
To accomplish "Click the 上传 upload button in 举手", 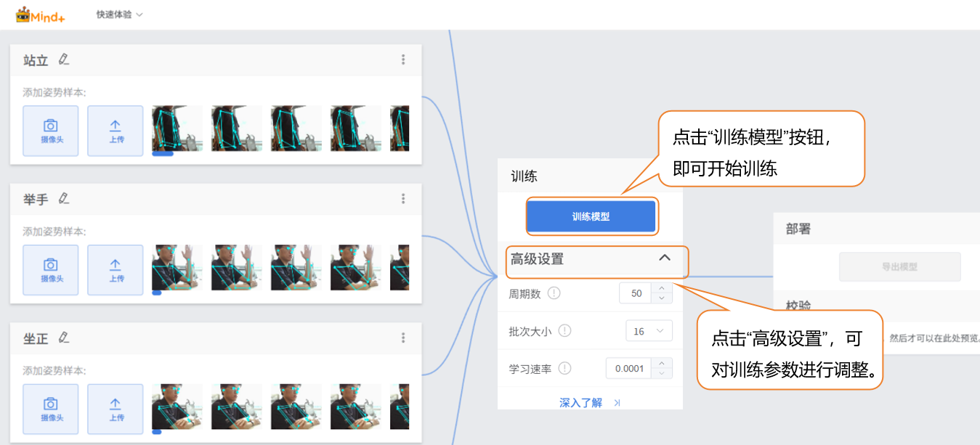I will tap(116, 270).
